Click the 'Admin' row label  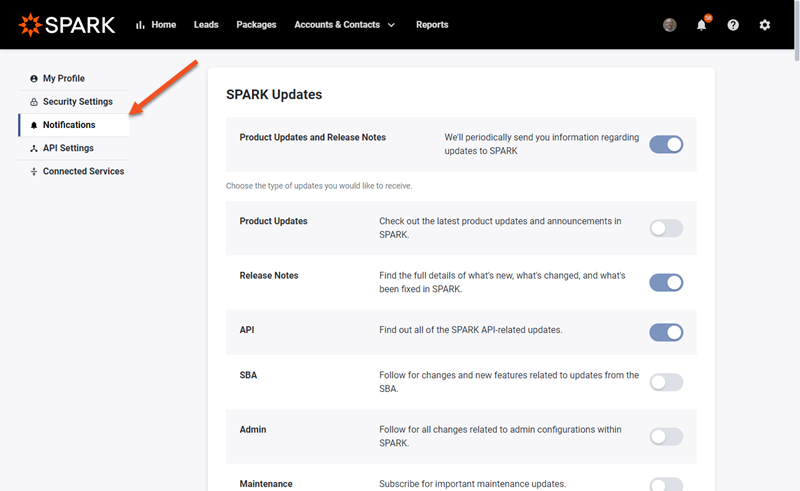[x=253, y=430]
